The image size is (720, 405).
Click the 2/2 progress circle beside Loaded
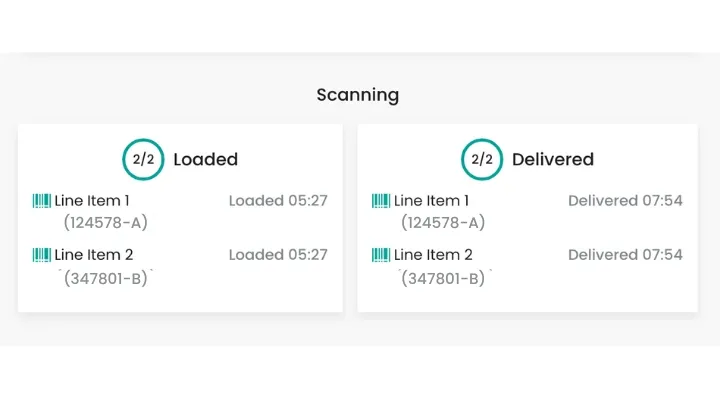point(143,159)
